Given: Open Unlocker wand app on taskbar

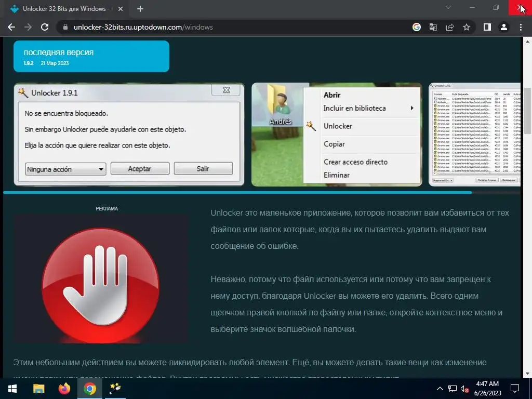Looking at the screenshot, I should point(115,389).
